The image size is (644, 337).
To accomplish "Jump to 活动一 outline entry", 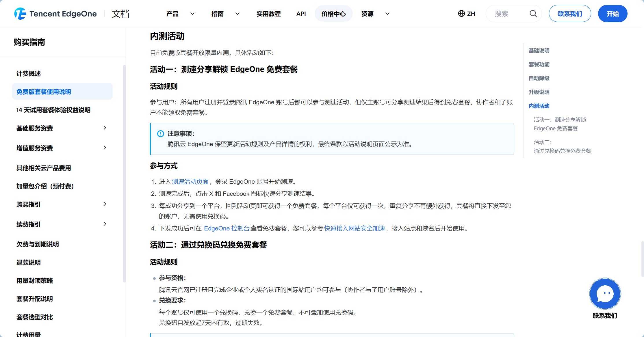I will (x=560, y=124).
